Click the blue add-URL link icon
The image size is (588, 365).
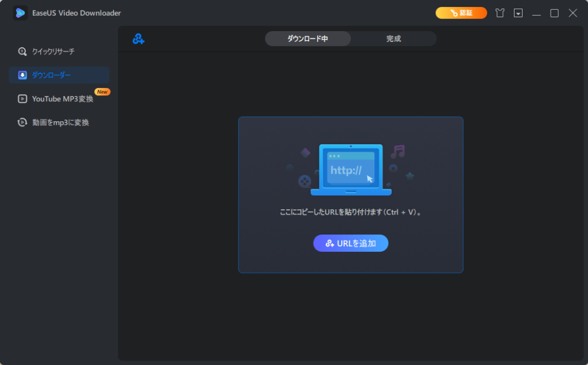(137, 39)
